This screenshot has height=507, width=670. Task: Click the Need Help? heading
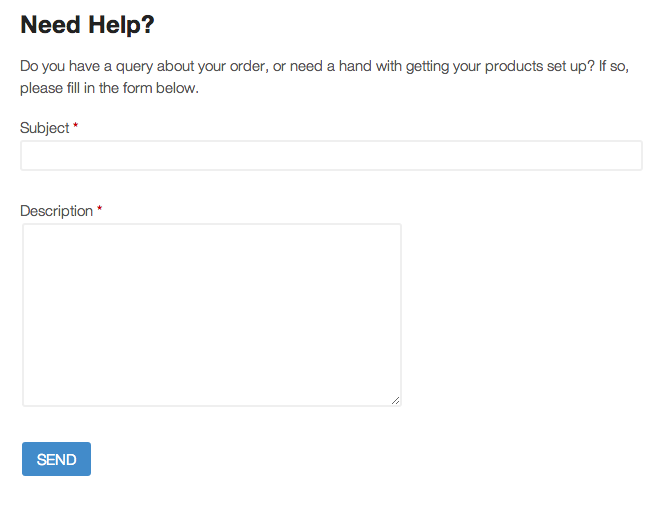pos(88,25)
